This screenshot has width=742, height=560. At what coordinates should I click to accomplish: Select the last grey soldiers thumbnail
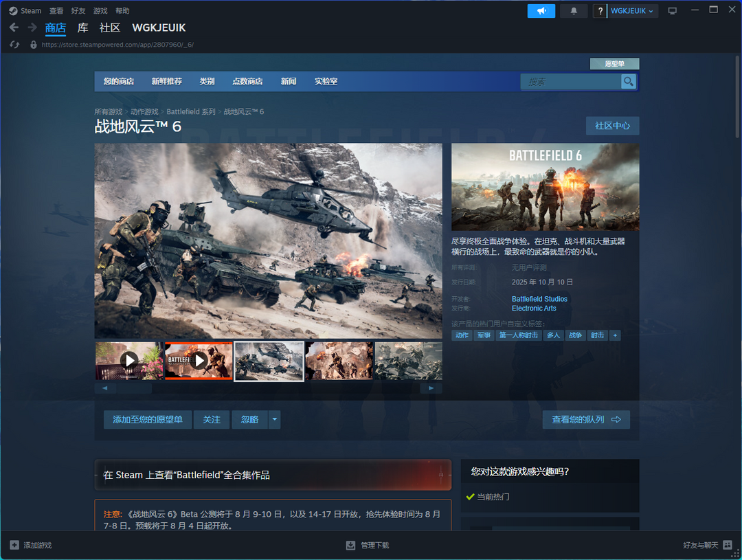[408, 361]
